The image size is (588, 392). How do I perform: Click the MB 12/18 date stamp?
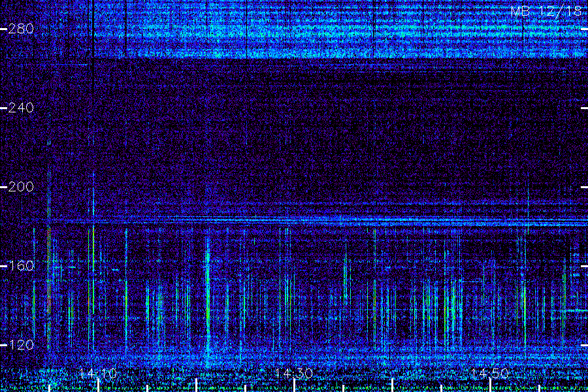[546, 12]
